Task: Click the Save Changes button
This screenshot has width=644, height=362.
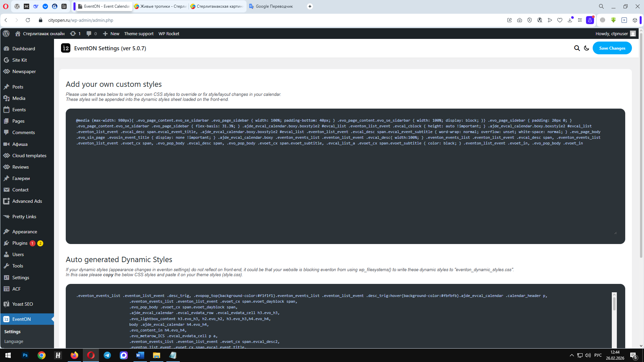Action: (x=612, y=48)
